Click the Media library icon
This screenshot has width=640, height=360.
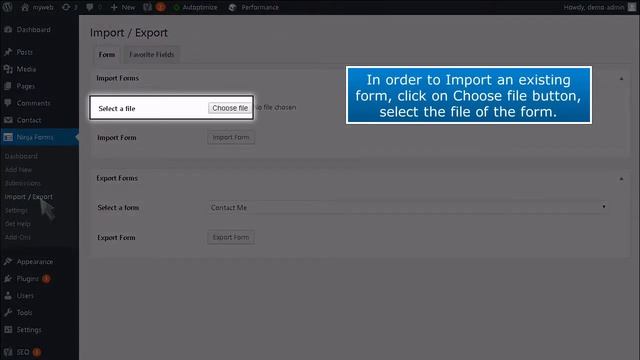point(8,69)
